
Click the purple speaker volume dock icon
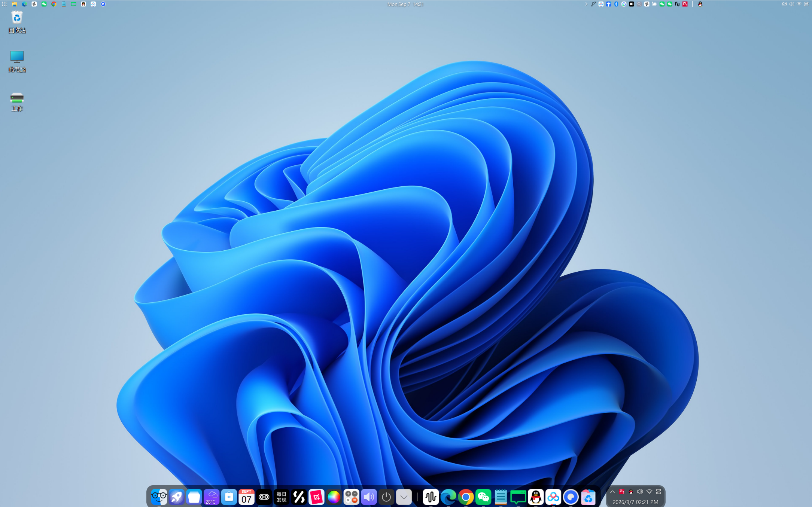point(369,497)
